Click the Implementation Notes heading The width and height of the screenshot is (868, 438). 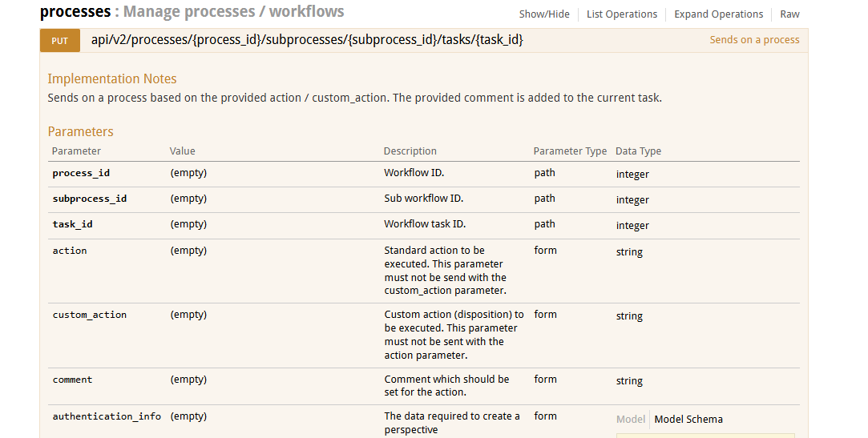coord(112,79)
